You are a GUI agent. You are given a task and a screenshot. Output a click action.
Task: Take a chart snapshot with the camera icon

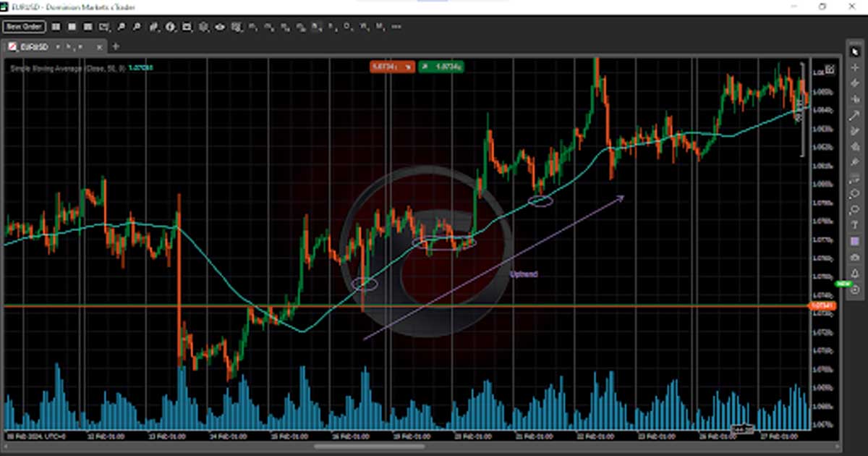coord(855,257)
